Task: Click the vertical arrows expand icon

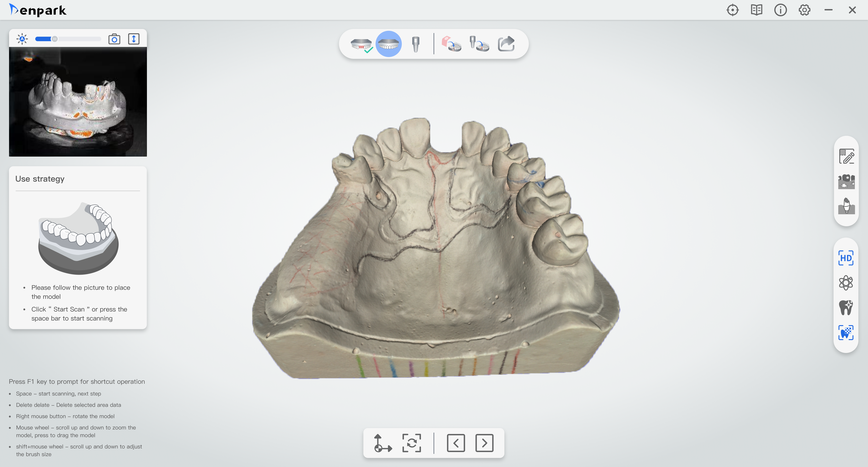Action: click(x=134, y=39)
